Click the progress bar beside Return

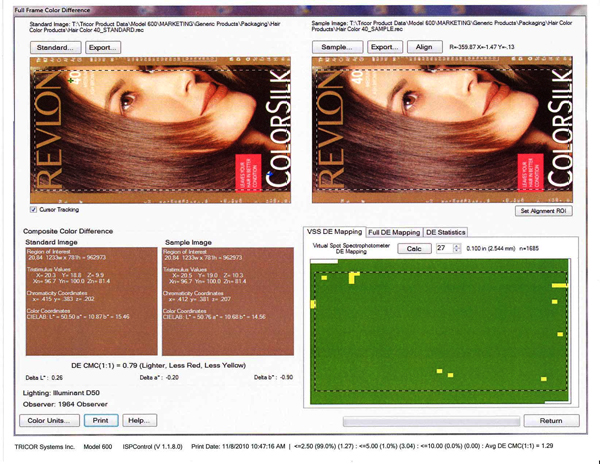pos(431,422)
